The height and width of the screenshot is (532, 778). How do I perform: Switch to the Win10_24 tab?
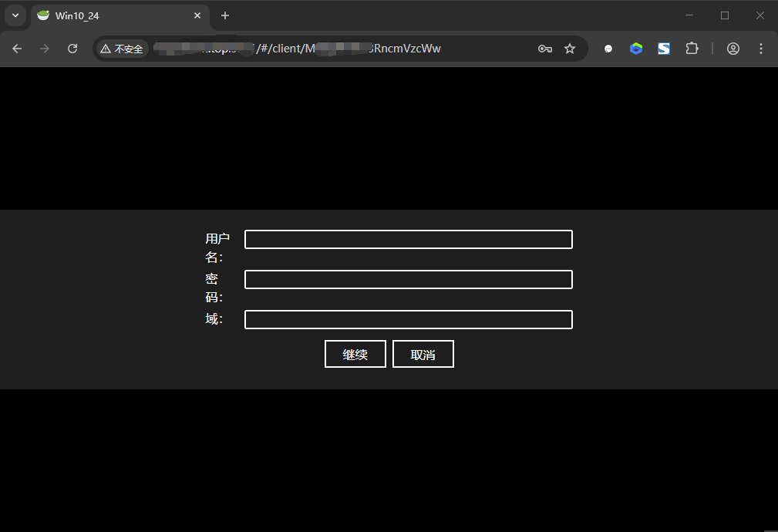tap(108, 15)
